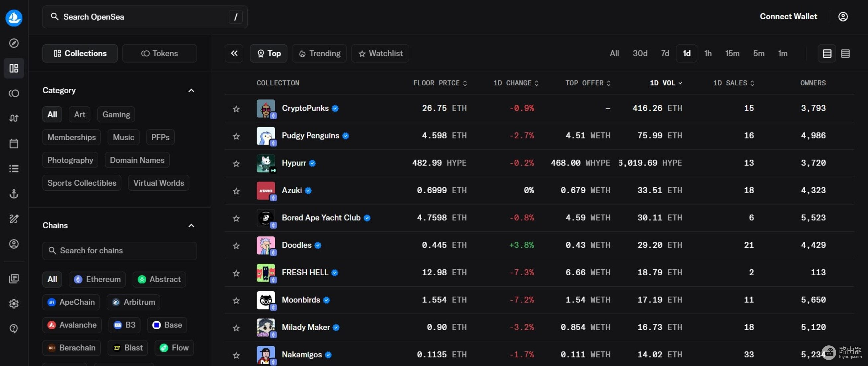Switch to the compact table view icon
Screen dimensions: 868x366
[845, 53]
